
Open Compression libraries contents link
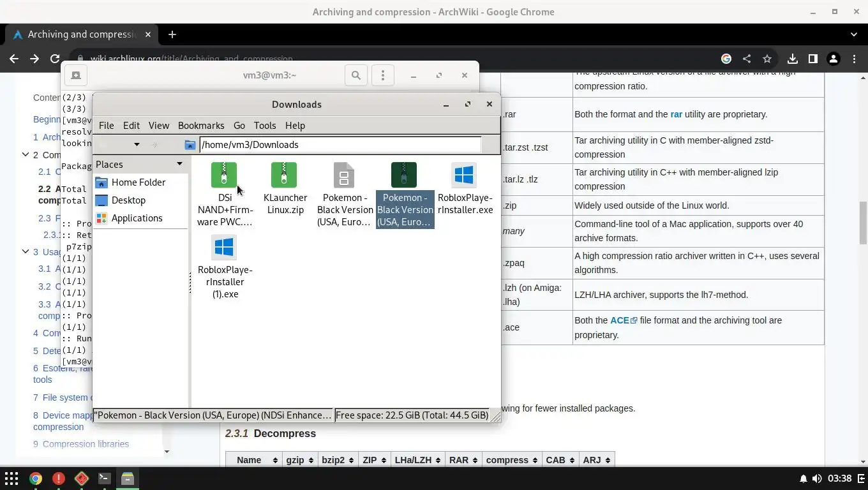click(x=81, y=444)
